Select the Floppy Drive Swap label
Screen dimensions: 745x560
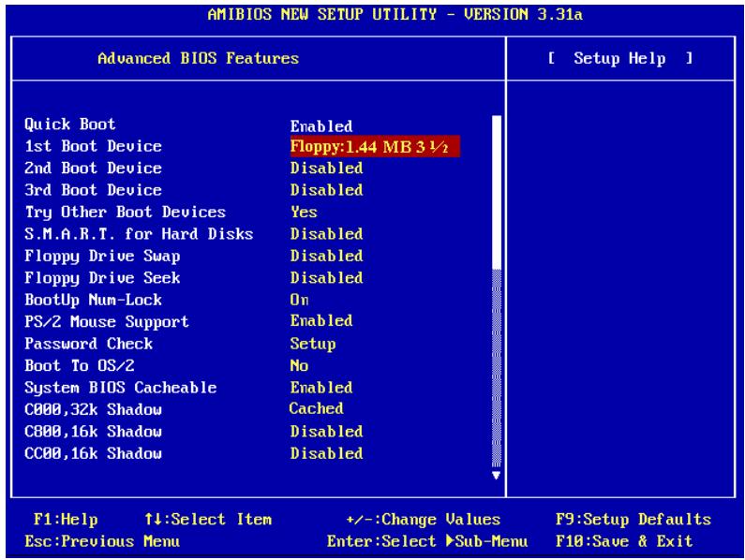tap(102, 256)
